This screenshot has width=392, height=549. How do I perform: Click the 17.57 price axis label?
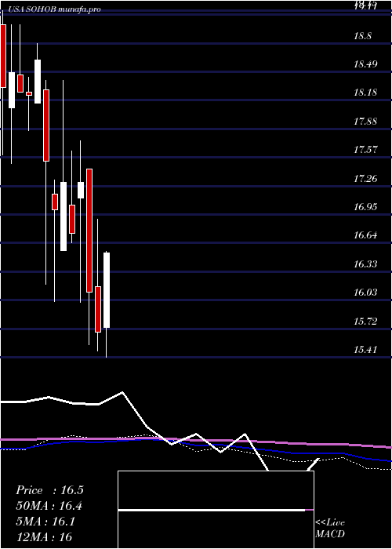point(365,150)
